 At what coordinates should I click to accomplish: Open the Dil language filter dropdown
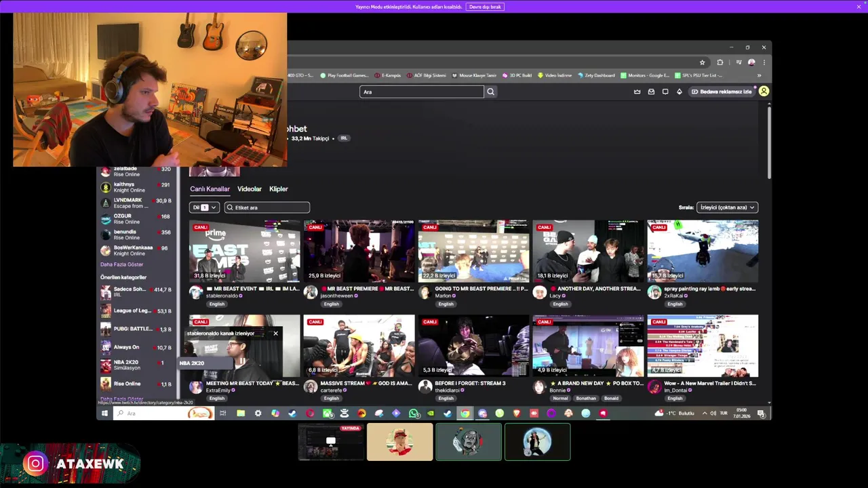point(204,207)
